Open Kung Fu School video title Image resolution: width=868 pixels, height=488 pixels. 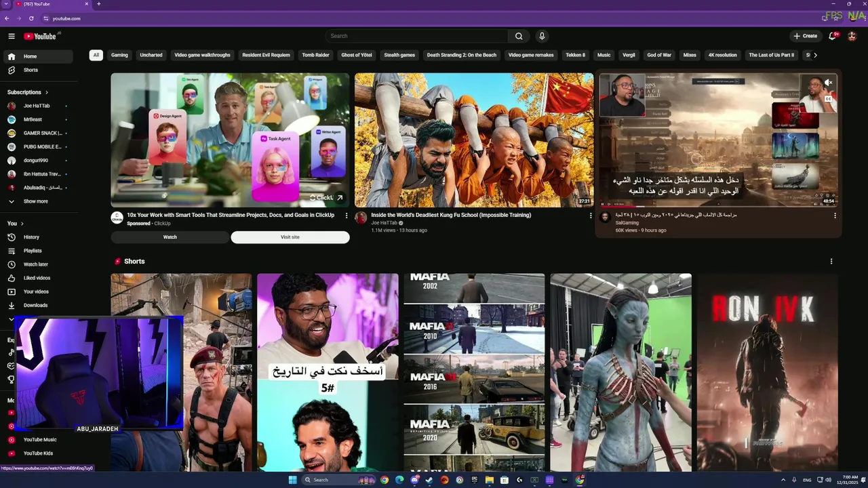[451, 215]
